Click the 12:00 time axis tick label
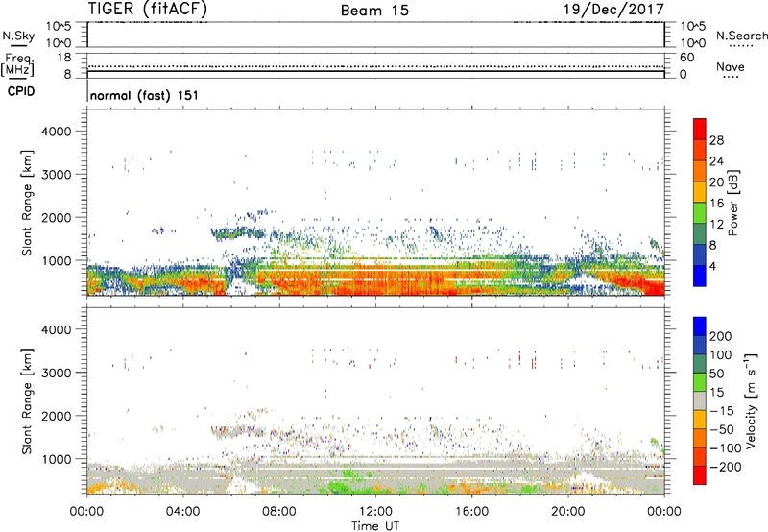 coord(375,512)
